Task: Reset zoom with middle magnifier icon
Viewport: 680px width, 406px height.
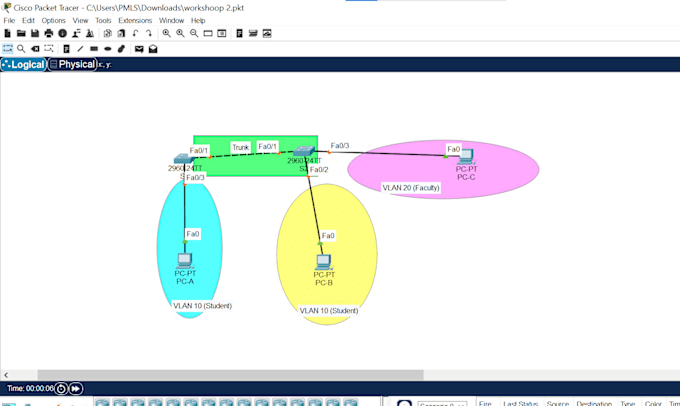Action: point(180,33)
